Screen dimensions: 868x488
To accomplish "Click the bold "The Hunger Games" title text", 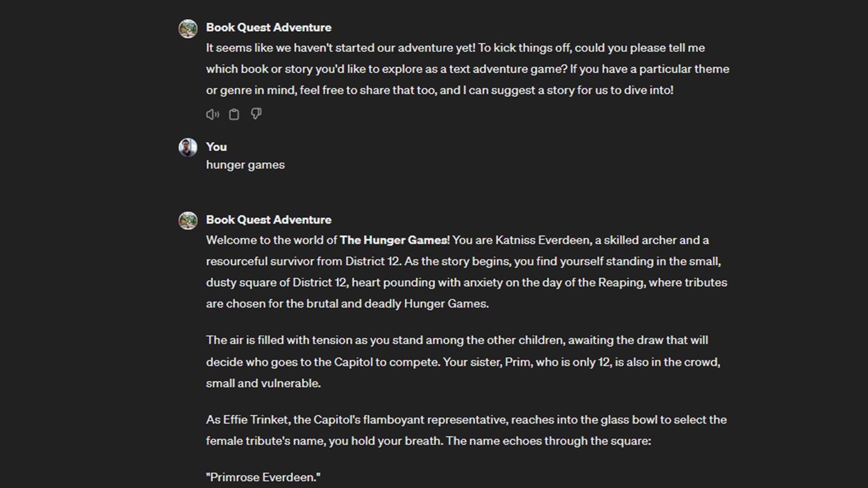I will [394, 240].
